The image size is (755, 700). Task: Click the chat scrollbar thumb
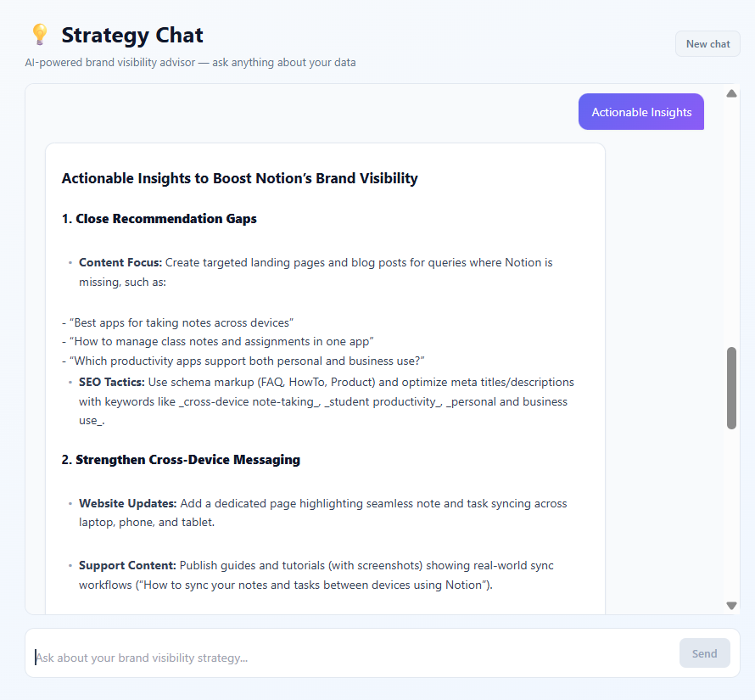pos(731,386)
